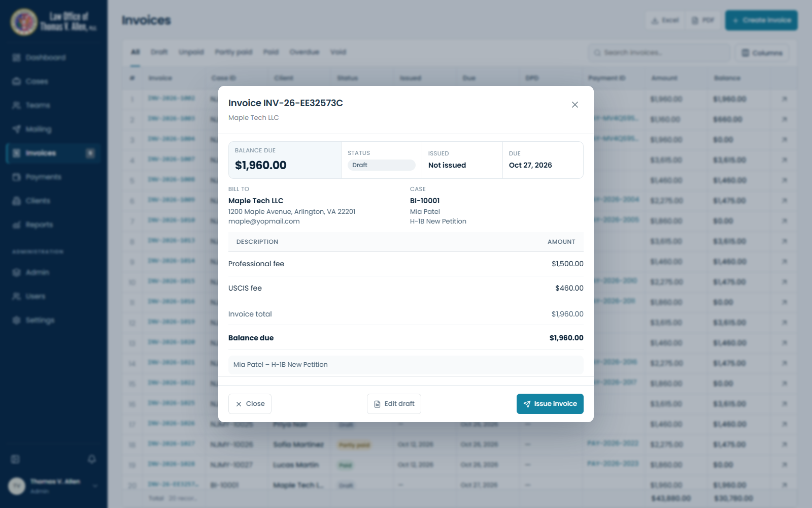Screen dimensions: 812x508
Task: Click the Users sidebar icon
Action: [x=16, y=296]
